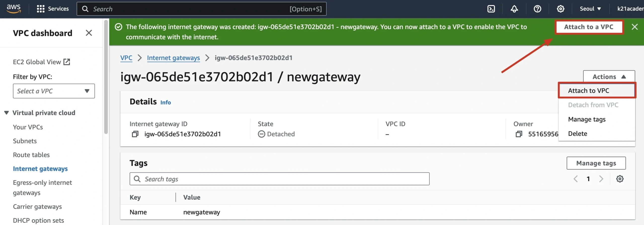The width and height of the screenshot is (644, 225).
Task: Close the VPC dashboard sidebar
Action: [89, 33]
